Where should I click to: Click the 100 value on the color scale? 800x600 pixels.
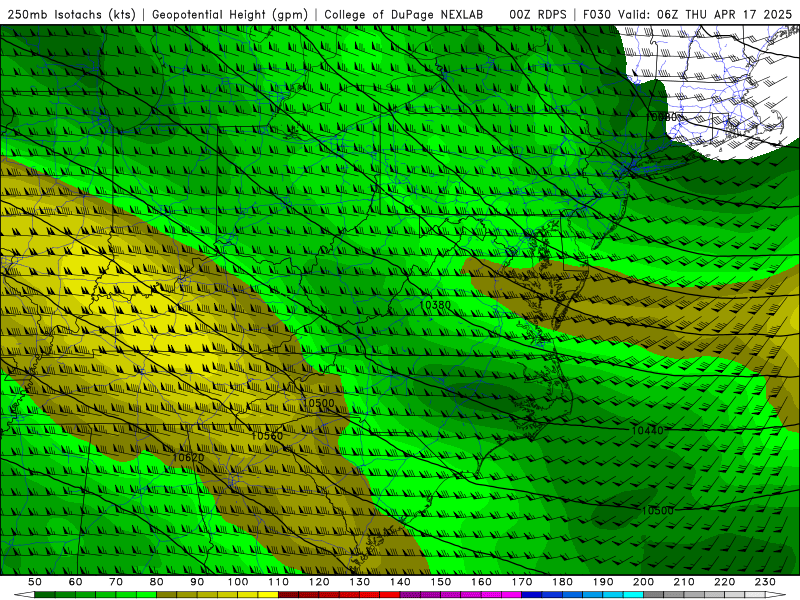pos(238,582)
